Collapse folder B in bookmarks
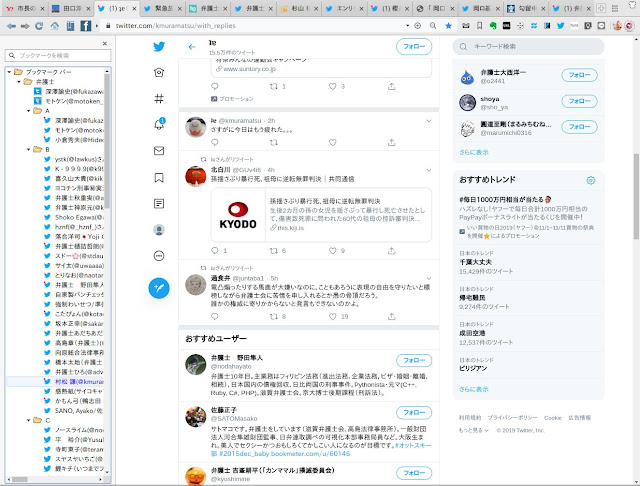The image size is (640, 486). (29, 149)
